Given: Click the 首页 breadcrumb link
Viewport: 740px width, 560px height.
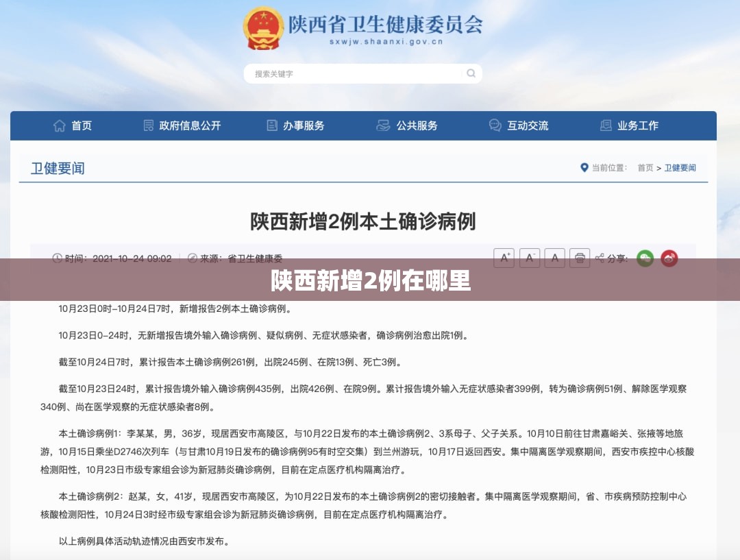Looking at the screenshot, I should 645,168.
